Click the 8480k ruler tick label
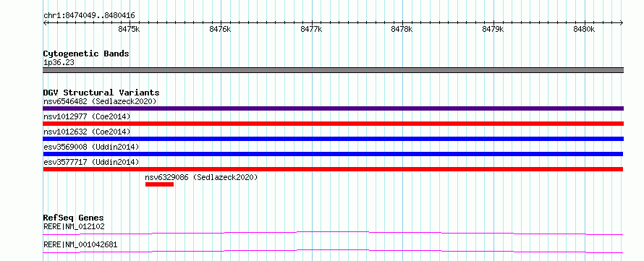The width and height of the screenshot is (644, 261). [584, 29]
